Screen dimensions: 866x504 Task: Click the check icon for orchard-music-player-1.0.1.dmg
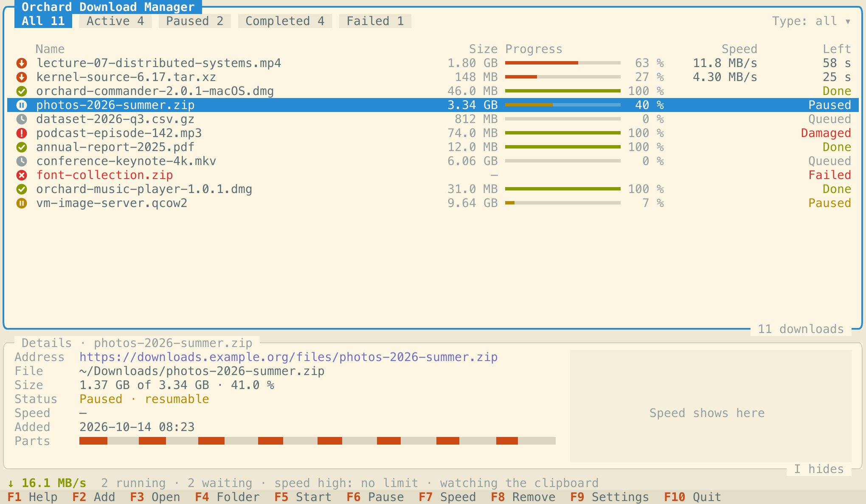(x=22, y=189)
